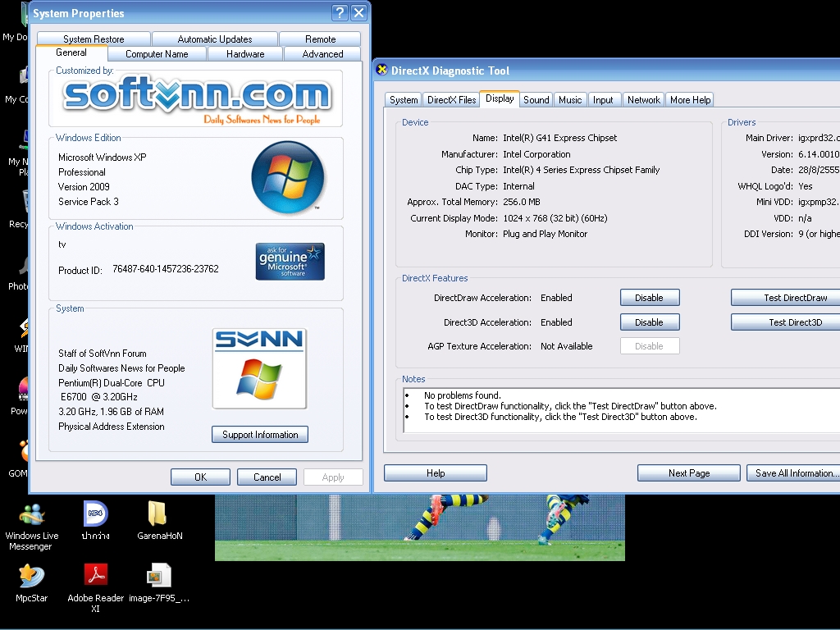Open the DirectX System tab

404,99
